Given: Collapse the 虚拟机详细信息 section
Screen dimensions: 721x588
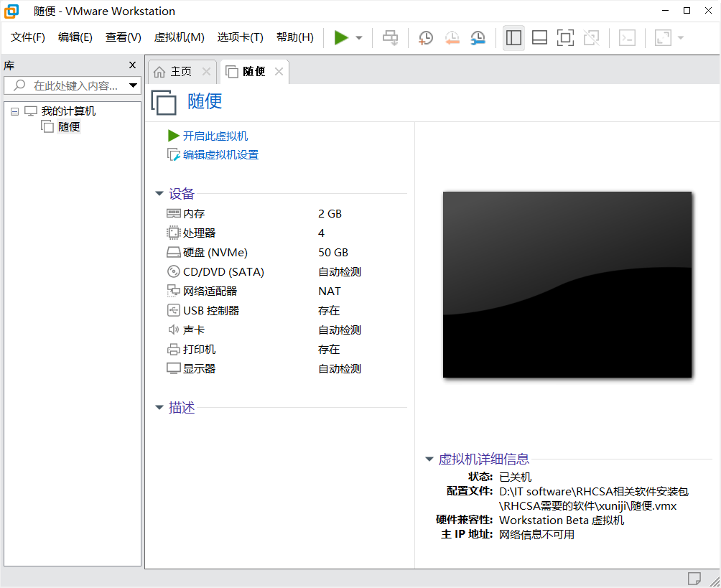Looking at the screenshot, I should (x=429, y=459).
